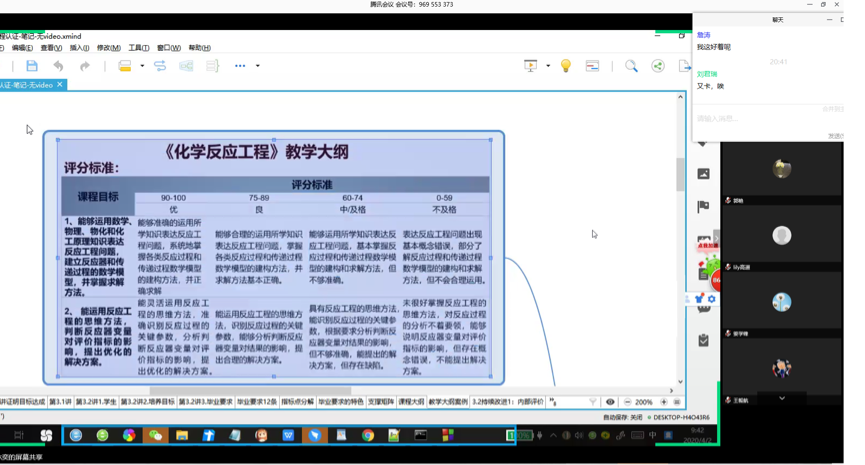The width and height of the screenshot is (865, 465).
Task: Click the relationship connector icon
Action: (x=160, y=66)
